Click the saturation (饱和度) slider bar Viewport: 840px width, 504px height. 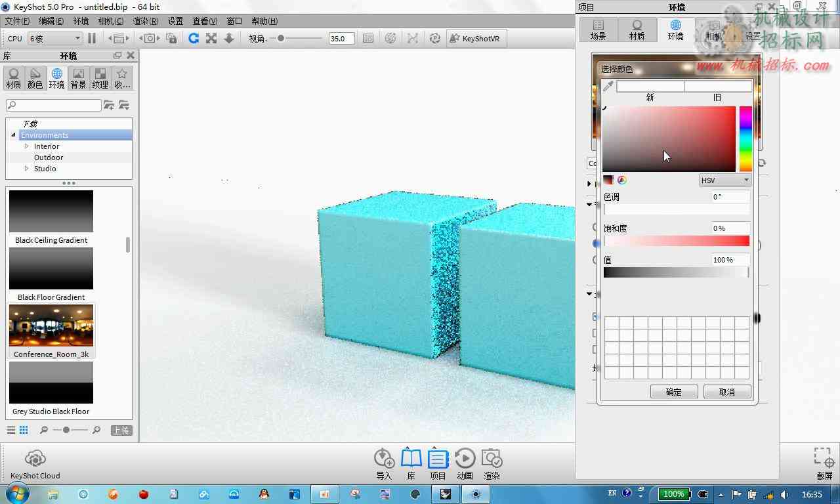tap(676, 241)
